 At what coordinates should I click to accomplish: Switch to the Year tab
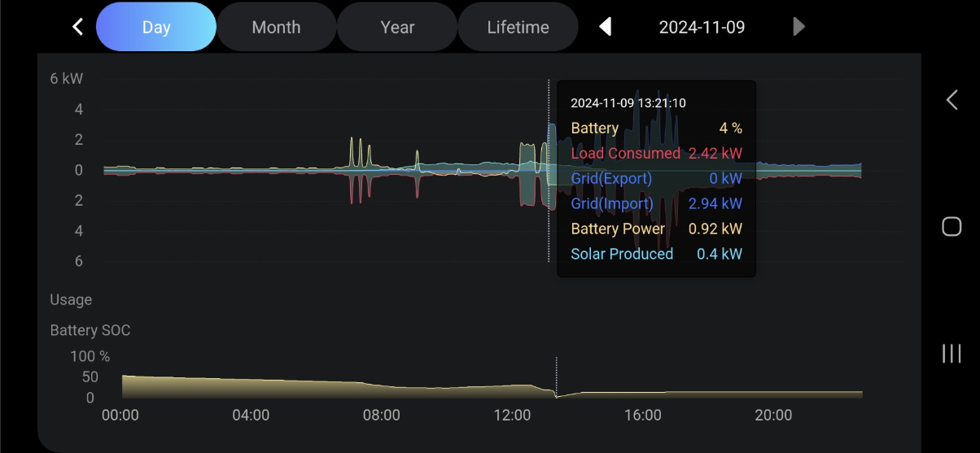pos(397,27)
